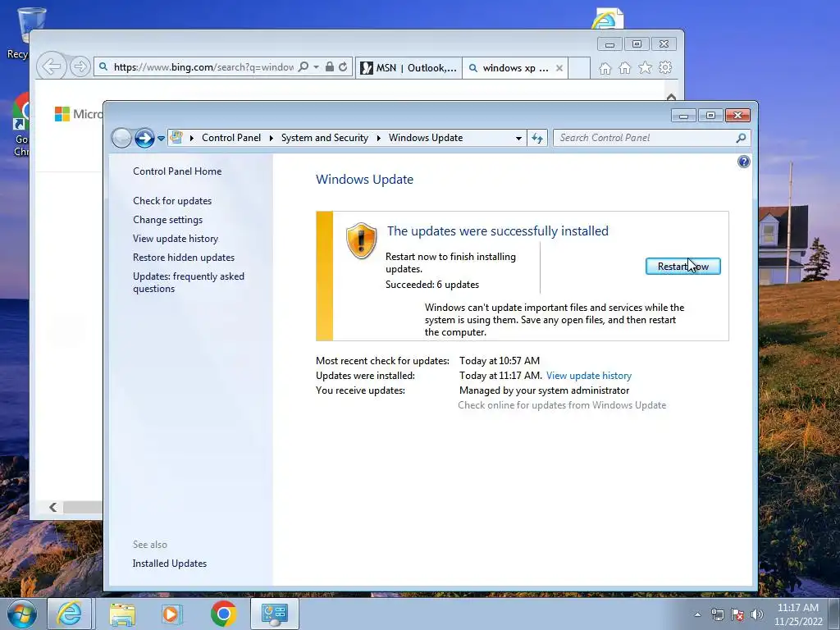The width and height of the screenshot is (840, 630).
Task: Select Control Panel breadcrumb
Action: point(231,138)
